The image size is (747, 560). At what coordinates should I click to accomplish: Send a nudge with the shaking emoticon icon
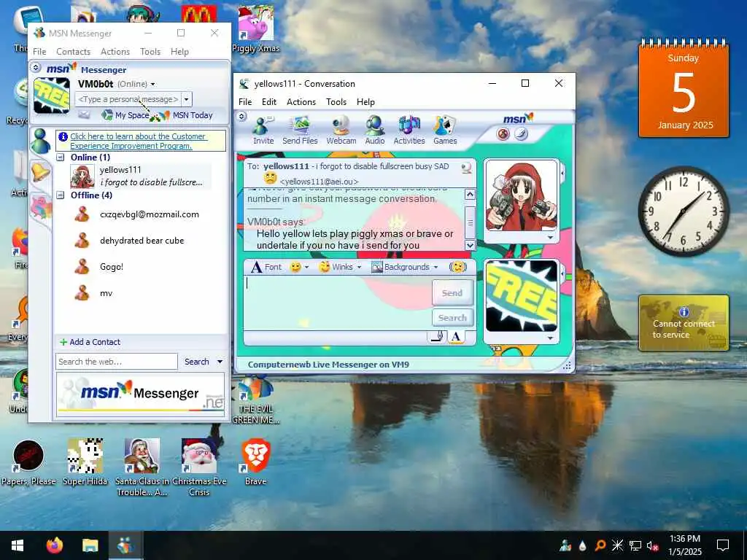[x=458, y=267]
